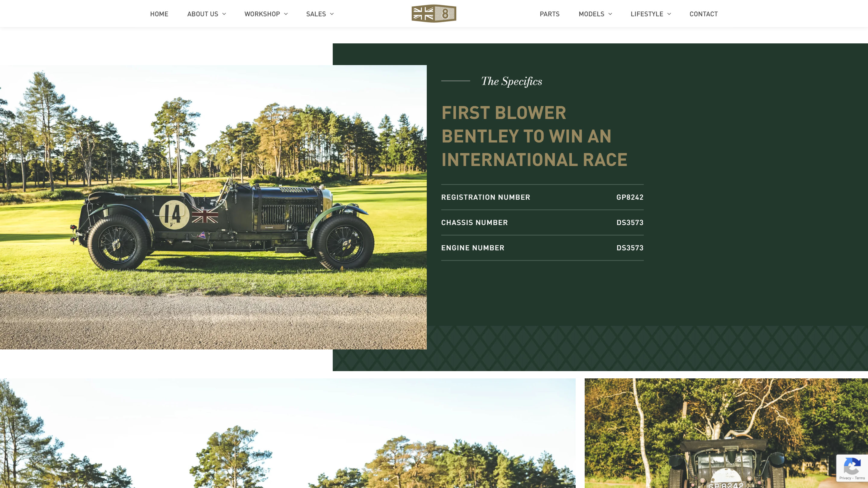Open the Lifestyle menu label
868x488 pixels.
pos(646,14)
